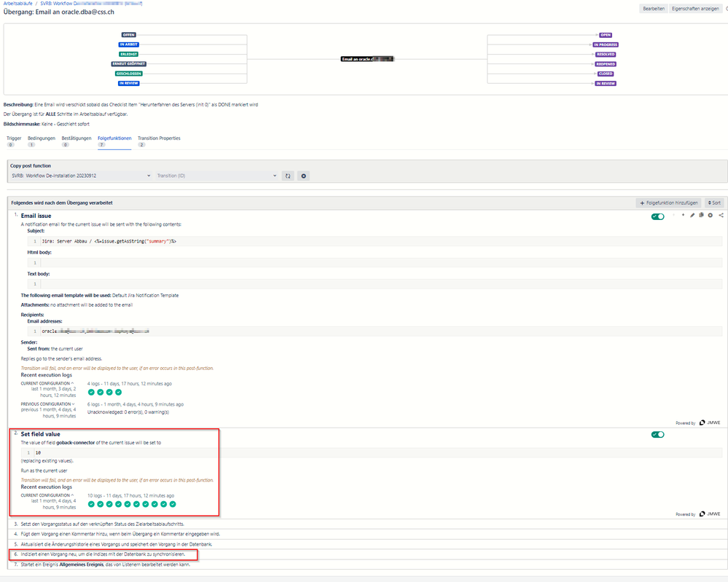Viewport: 728px width, 582px height.
Task: Click the goback-connector value field '10'
Action: point(372,452)
